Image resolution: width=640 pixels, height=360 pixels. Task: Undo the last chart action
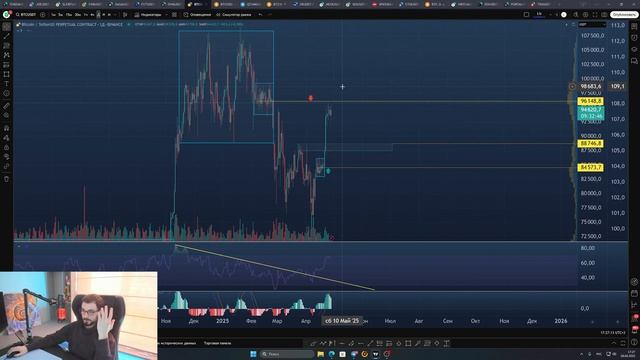pos(260,15)
